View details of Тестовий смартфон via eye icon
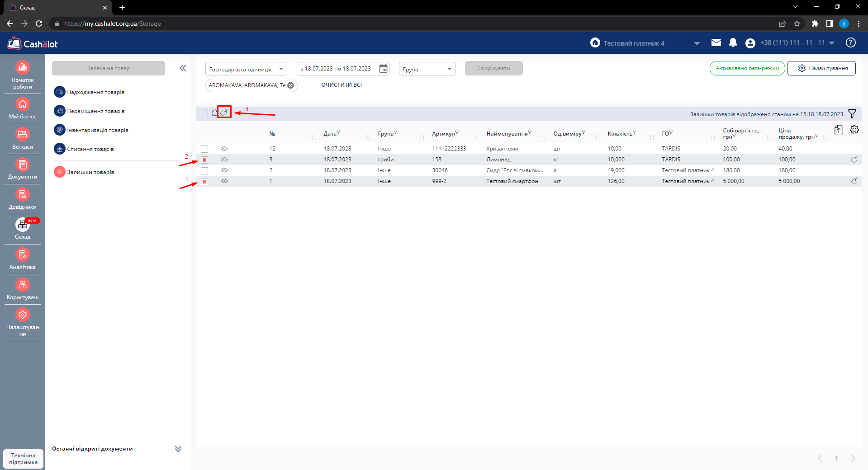 pyautogui.click(x=224, y=181)
